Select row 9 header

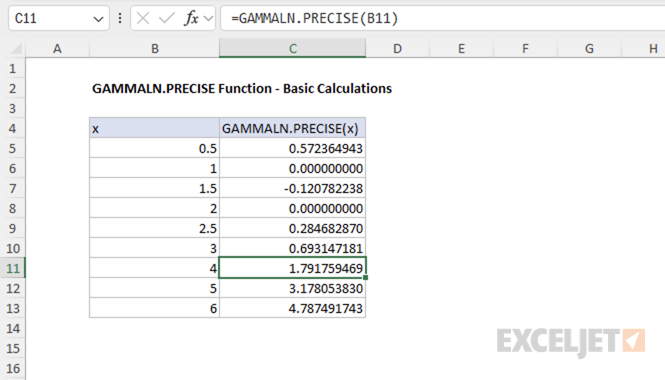[x=13, y=228]
